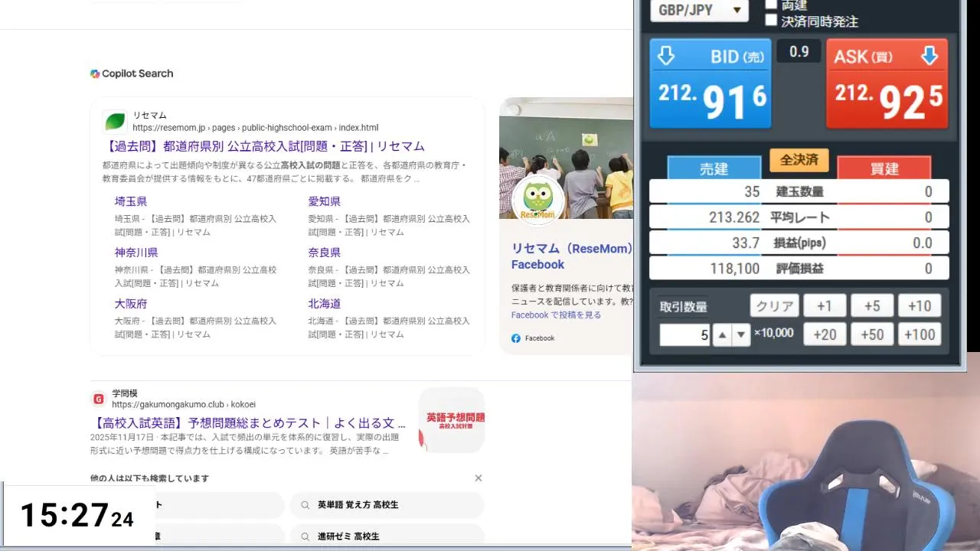Click the classroom photo thumbnail
Viewport: 980px width, 551px height.
point(566,158)
